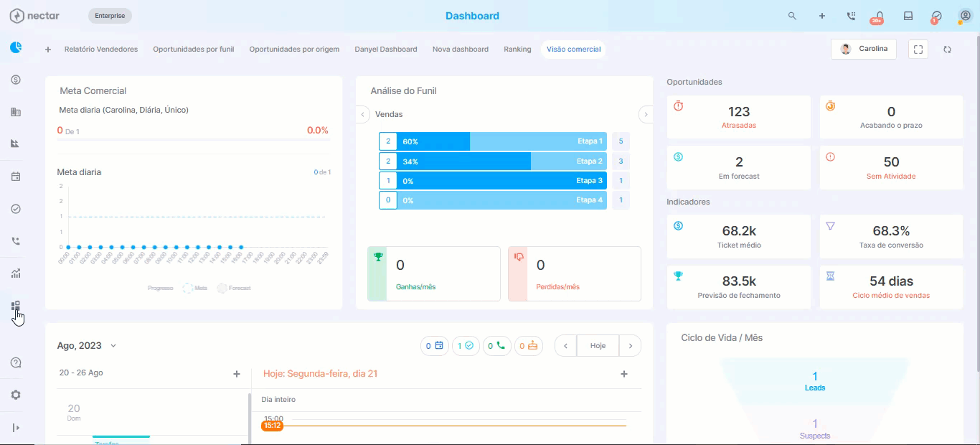Open the 50 Sem Atividade card
The width and height of the screenshot is (980, 445).
click(891, 168)
